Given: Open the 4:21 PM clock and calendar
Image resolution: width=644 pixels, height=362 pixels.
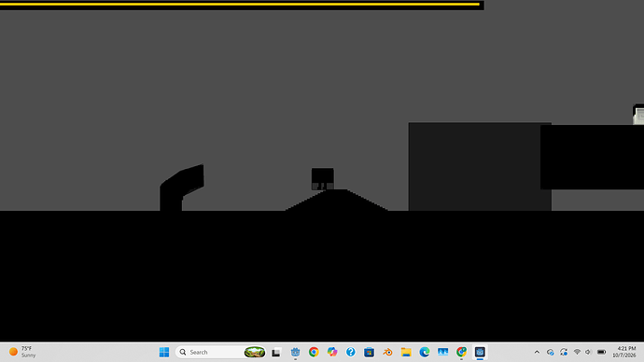Looking at the screenshot, I should (x=624, y=352).
